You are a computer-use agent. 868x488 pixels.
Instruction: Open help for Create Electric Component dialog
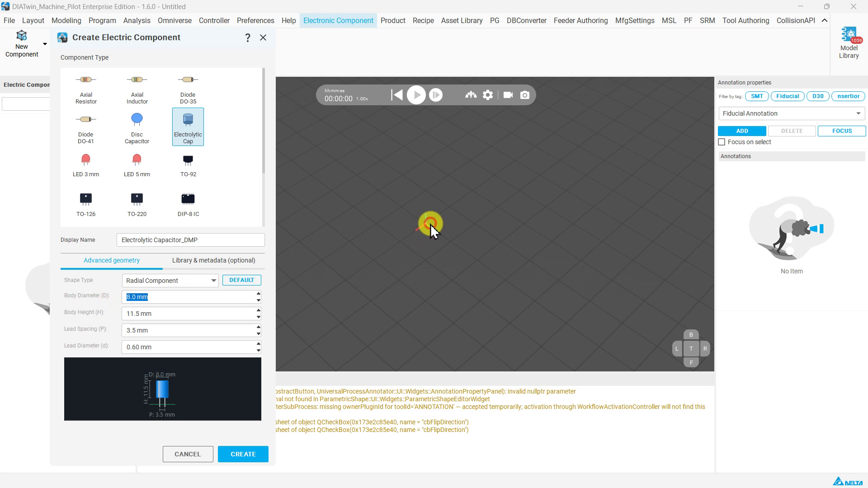[x=248, y=38]
